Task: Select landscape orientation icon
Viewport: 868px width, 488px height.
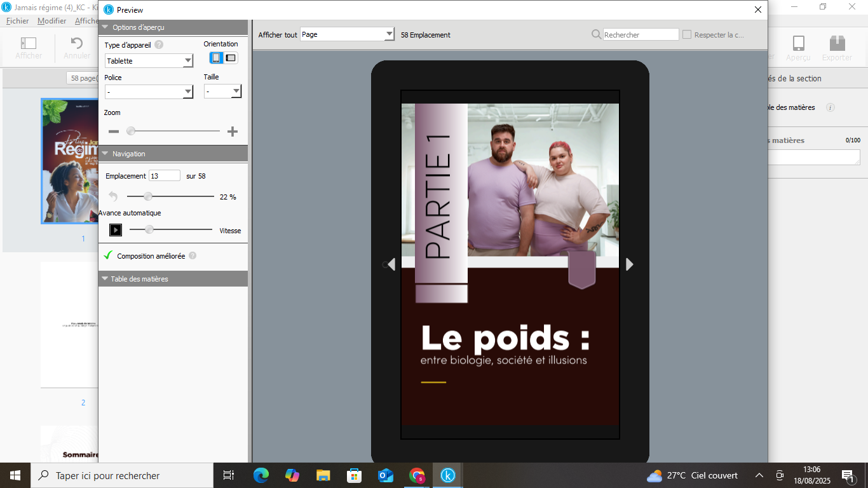Action: 231,58
